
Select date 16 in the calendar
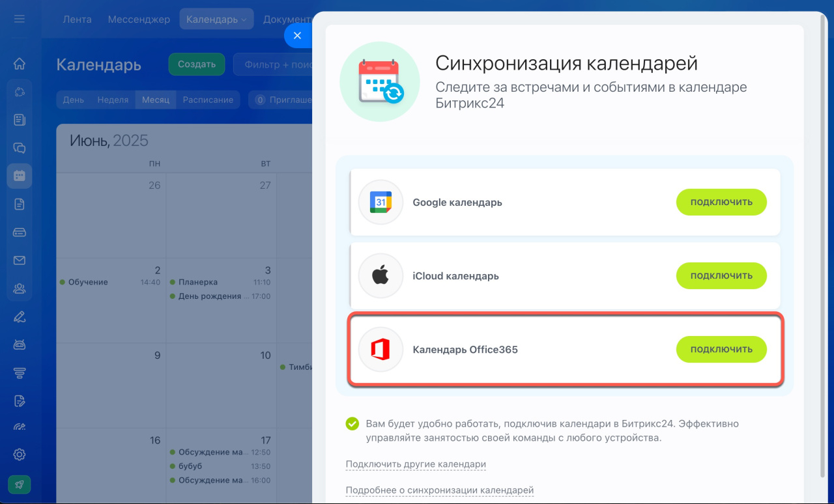pos(155,440)
